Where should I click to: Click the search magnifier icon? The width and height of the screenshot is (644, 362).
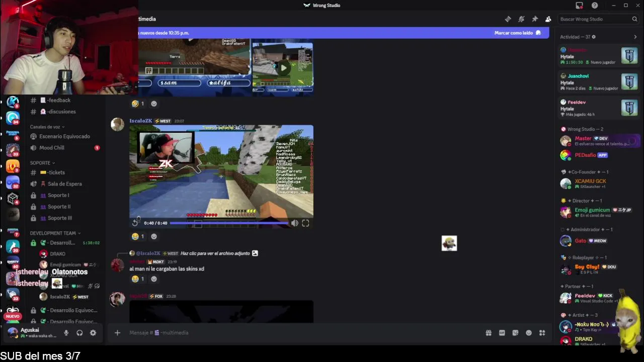coord(634,19)
